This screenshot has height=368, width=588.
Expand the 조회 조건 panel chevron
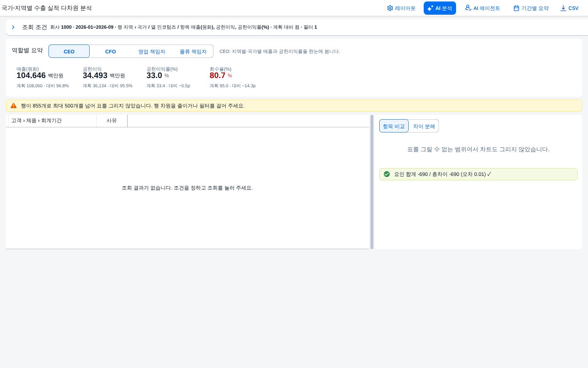[x=13, y=27]
